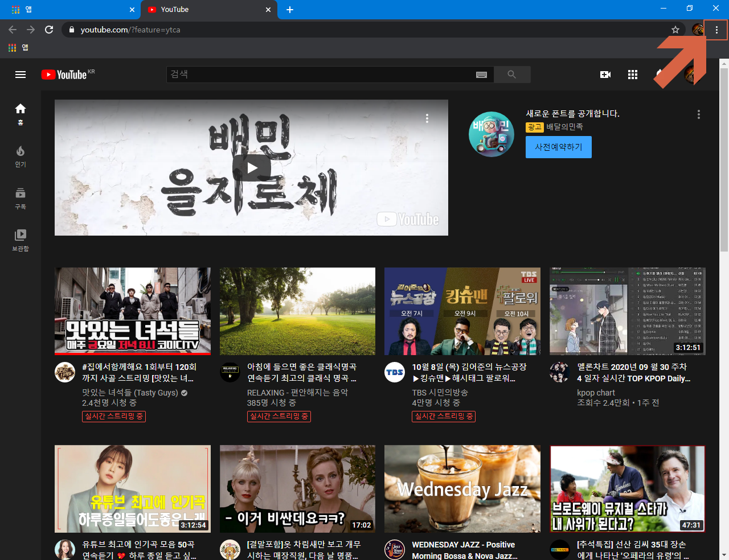Open RELAXING channel avatar
This screenshot has height=560, width=729.
pyautogui.click(x=230, y=372)
